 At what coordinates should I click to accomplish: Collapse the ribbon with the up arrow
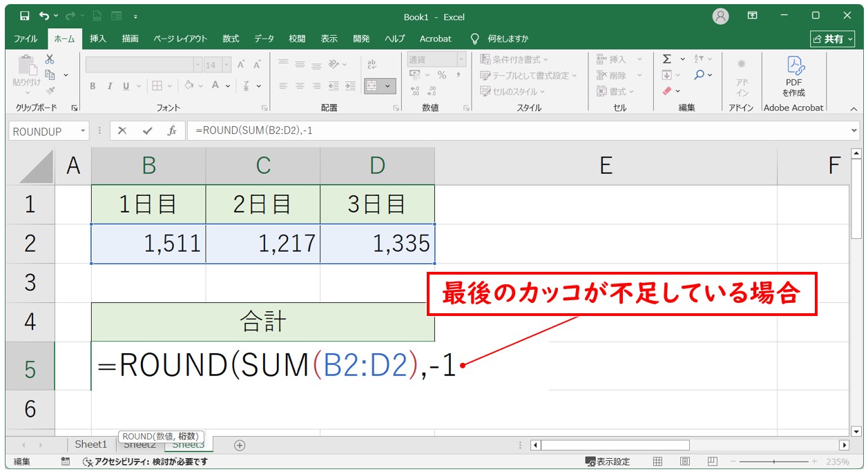853,108
